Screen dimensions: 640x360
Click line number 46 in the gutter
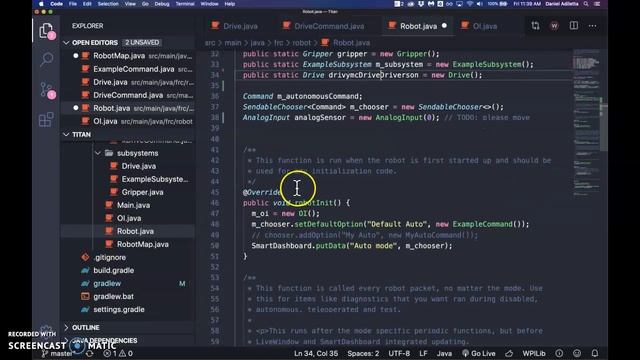(x=215, y=203)
